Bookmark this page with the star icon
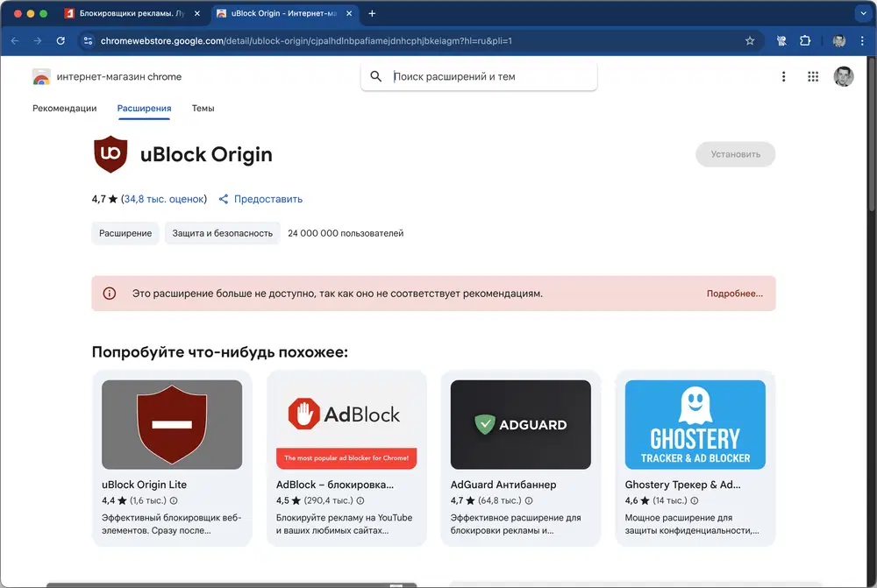 (750, 41)
